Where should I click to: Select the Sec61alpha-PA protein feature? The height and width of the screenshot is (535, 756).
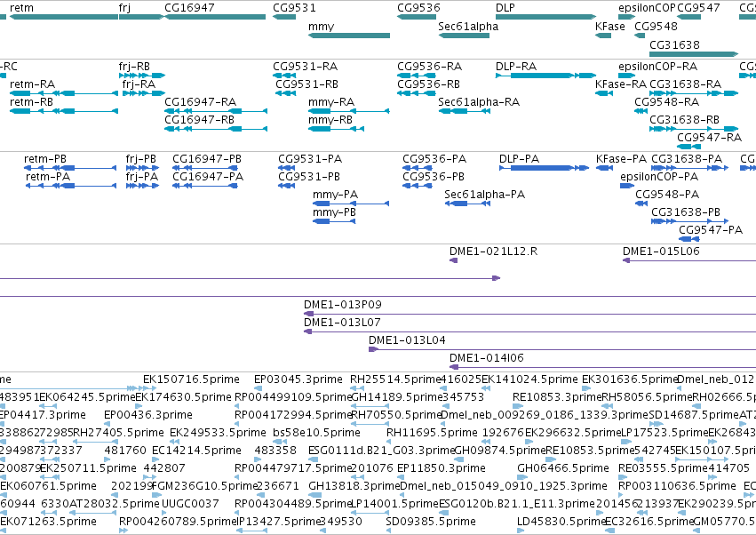[x=467, y=204]
